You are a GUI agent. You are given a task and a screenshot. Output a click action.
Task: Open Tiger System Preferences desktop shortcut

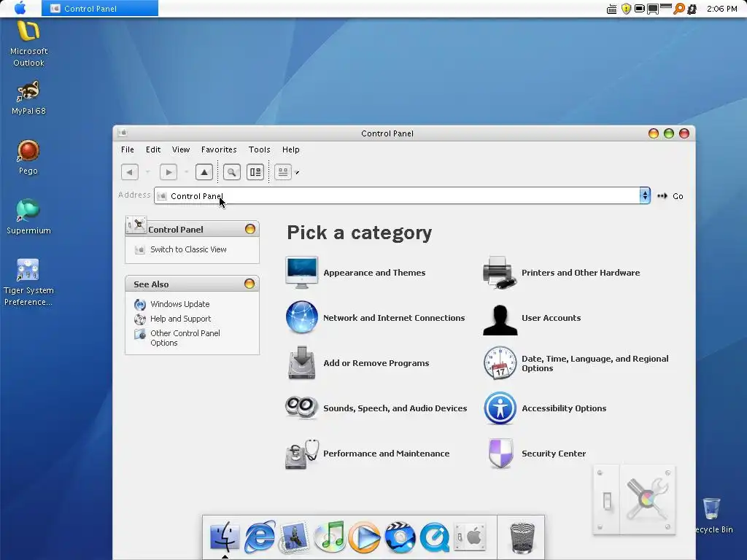[x=28, y=282]
